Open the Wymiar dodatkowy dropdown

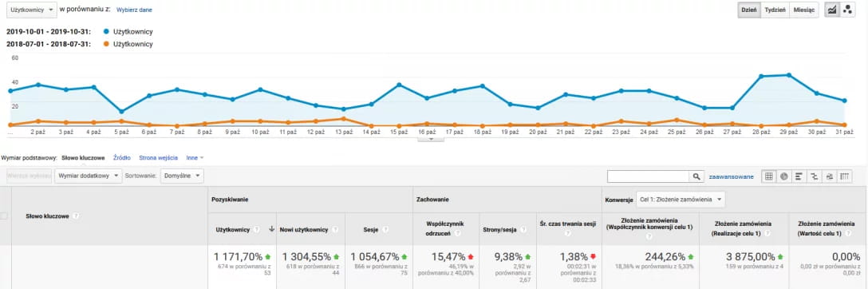pyautogui.click(x=88, y=176)
